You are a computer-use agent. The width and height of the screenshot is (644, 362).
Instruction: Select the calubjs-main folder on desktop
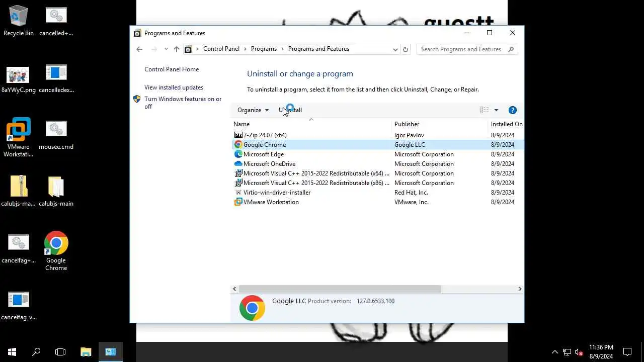pyautogui.click(x=56, y=191)
